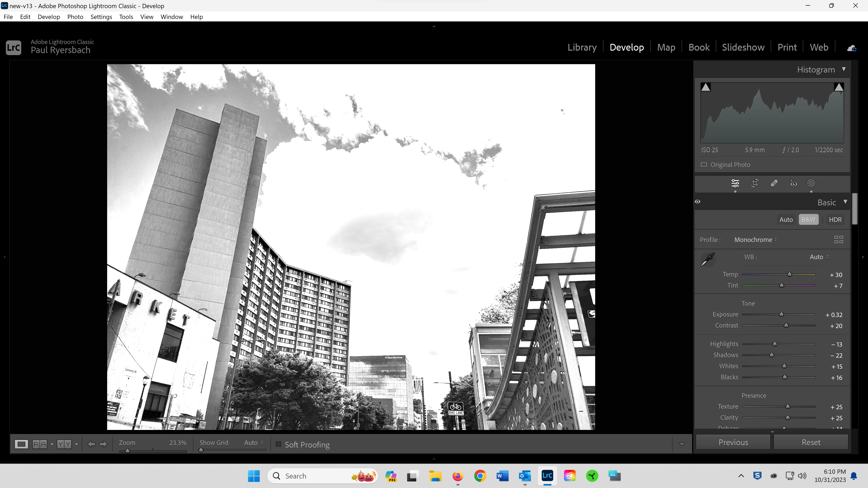The height and width of the screenshot is (488, 868).
Task: Click the Previous button
Action: coord(733,442)
